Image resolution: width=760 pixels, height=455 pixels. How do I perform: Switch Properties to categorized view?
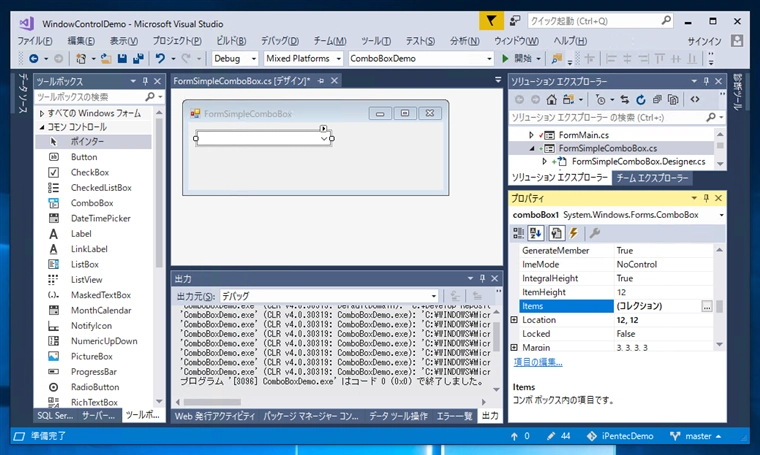pyautogui.click(x=518, y=234)
